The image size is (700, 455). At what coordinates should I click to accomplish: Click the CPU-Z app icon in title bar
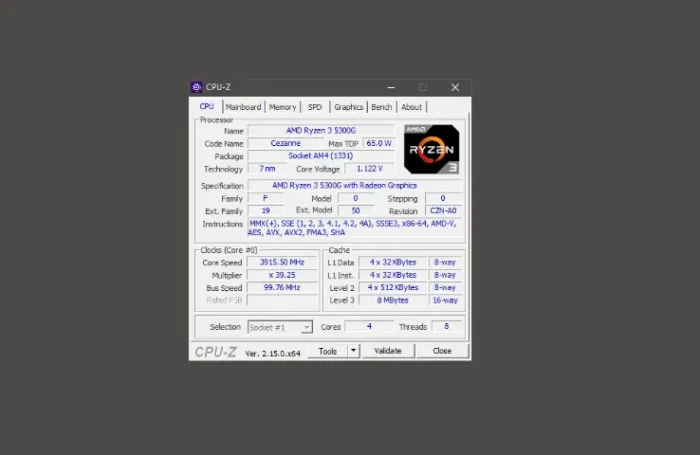196,87
